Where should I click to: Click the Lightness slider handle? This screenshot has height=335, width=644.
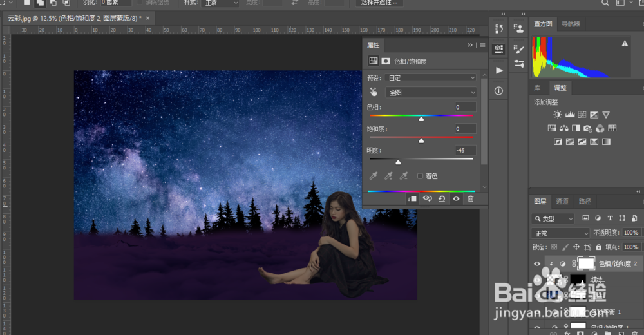pos(398,162)
